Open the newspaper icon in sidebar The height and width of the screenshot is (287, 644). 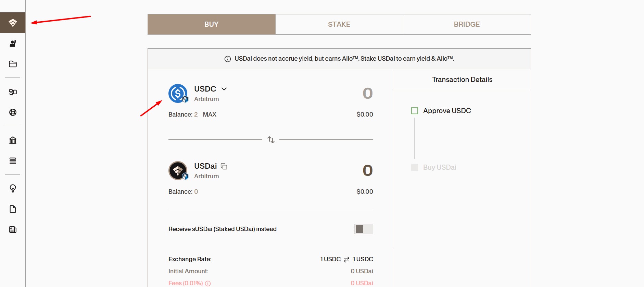click(13, 230)
